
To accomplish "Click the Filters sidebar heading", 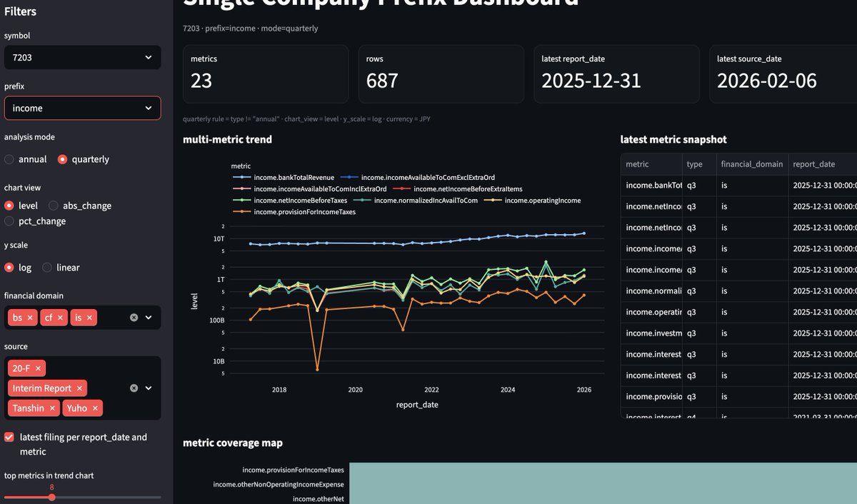I will pyautogui.click(x=20, y=11).
